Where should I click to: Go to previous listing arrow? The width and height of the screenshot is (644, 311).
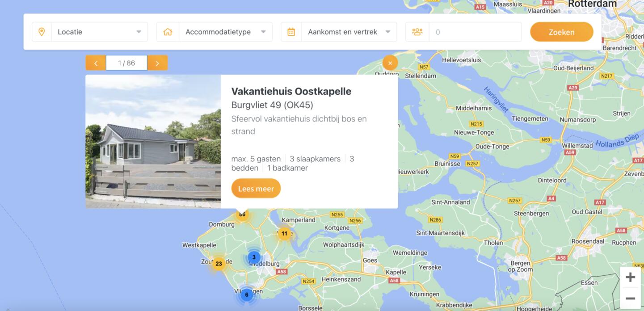(96, 63)
